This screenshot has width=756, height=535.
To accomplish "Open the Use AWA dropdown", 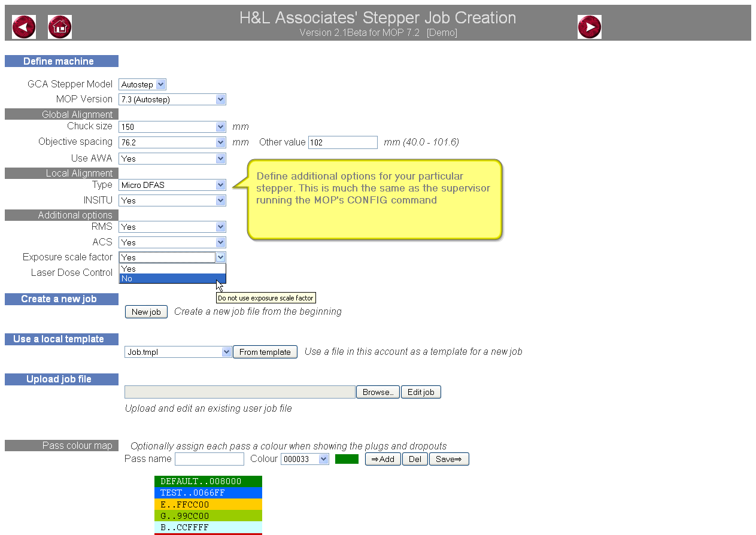I will (172, 159).
